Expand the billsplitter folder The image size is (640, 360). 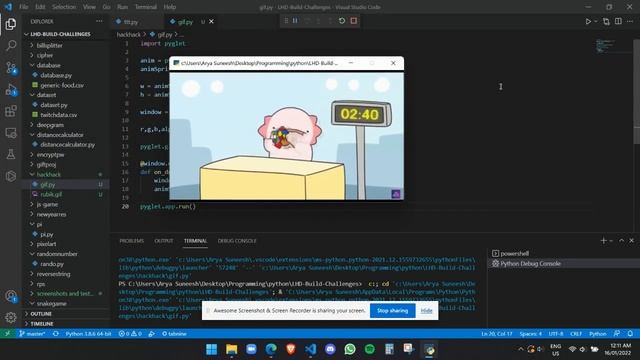tap(49, 45)
